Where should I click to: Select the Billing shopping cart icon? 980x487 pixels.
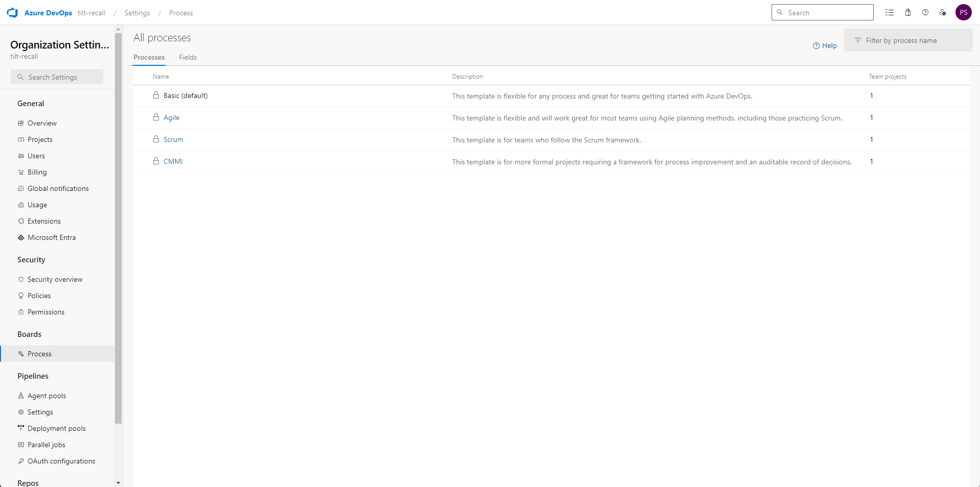(x=20, y=172)
